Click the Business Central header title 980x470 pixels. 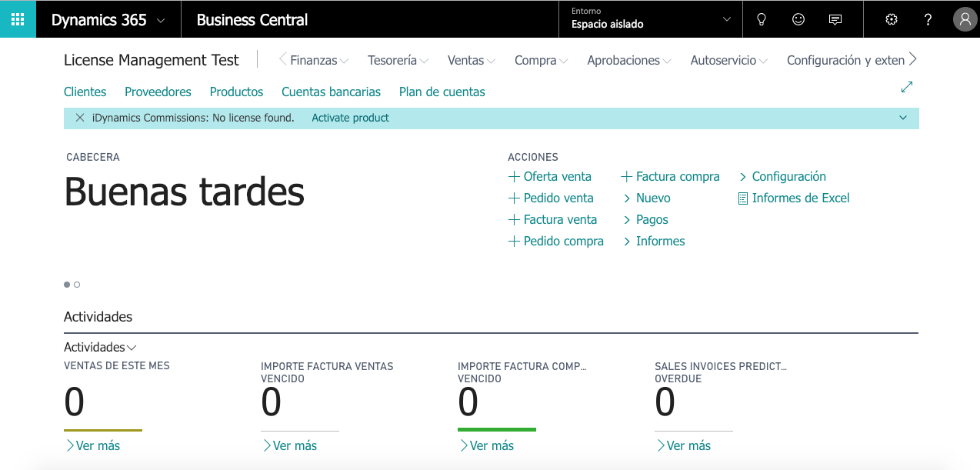(x=252, y=20)
